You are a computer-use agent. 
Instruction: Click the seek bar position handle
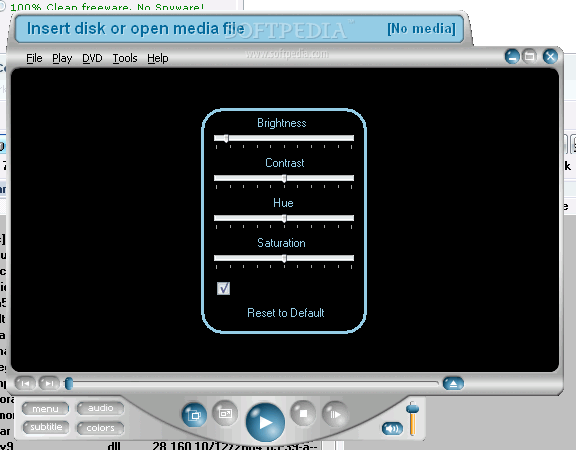pyautogui.click(x=69, y=383)
